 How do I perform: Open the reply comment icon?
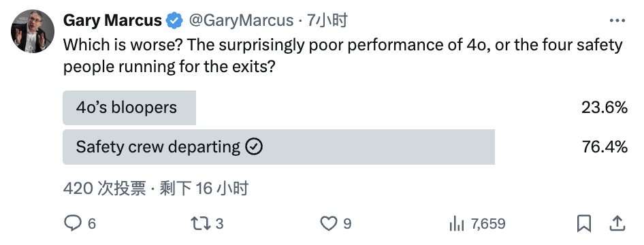pos(73,224)
